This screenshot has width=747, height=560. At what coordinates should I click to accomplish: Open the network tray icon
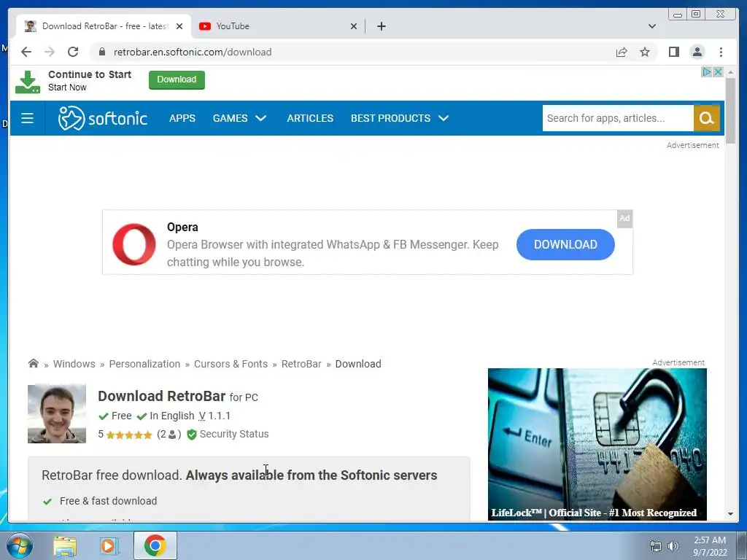coord(656,546)
